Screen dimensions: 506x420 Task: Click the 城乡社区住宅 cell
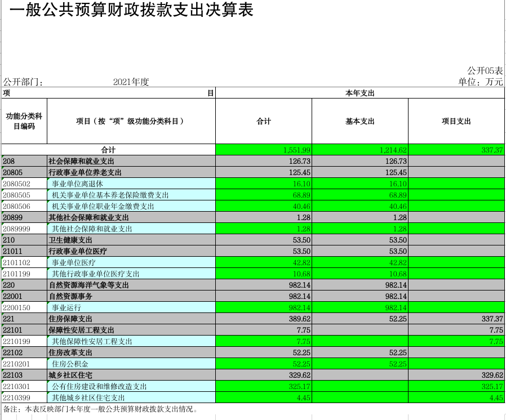point(131,375)
